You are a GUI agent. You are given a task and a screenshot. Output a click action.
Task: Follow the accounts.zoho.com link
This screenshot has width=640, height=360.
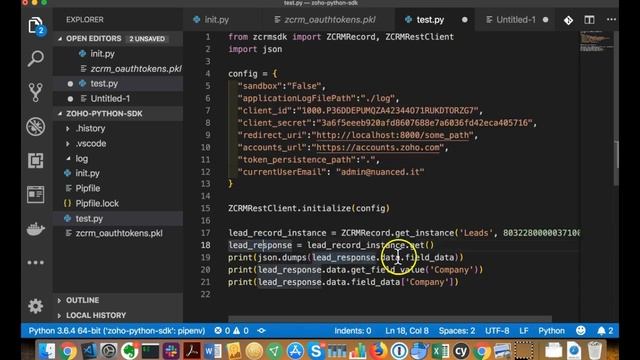[x=378, y=147]
